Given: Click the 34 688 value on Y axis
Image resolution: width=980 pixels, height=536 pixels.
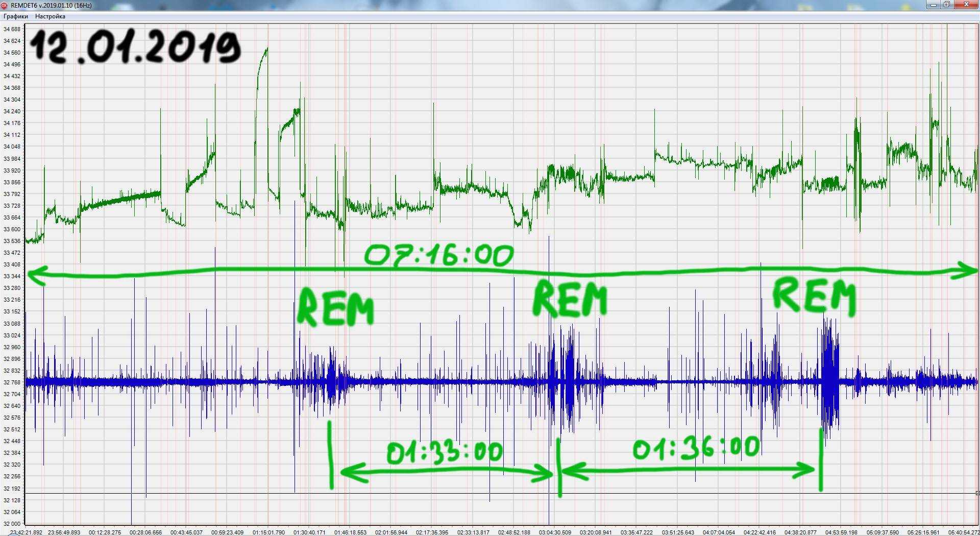Looking at the screenshot, I should point(12,29).
